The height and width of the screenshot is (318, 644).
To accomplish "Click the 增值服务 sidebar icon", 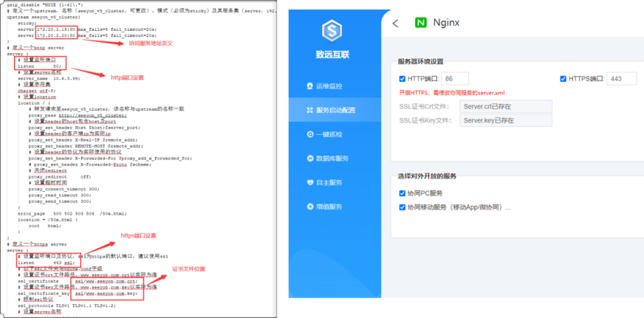I will [310, 207].
